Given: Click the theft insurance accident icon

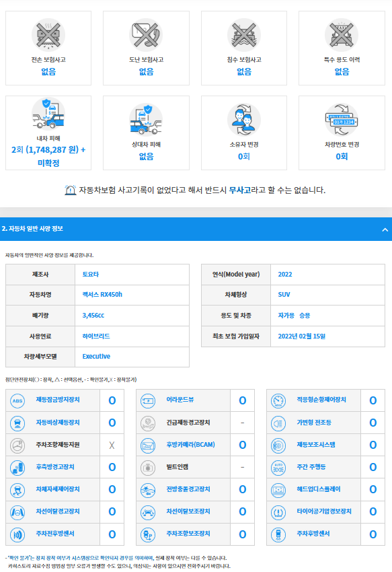Looking at the screenshot, I should click(146, 35).
